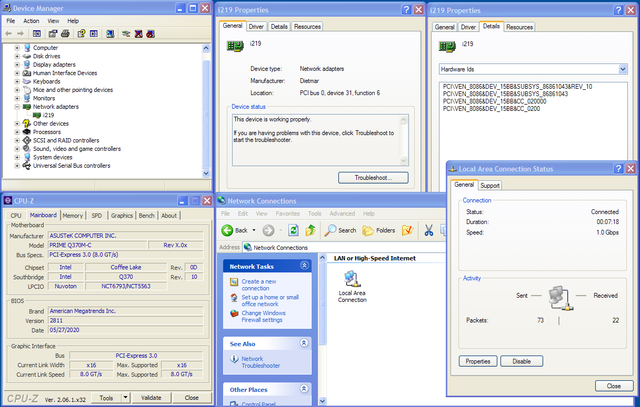This screenshot has width=640, height=407.
Task: Click the BIOS date 05/27/2020 field
Action: point(125,330)
